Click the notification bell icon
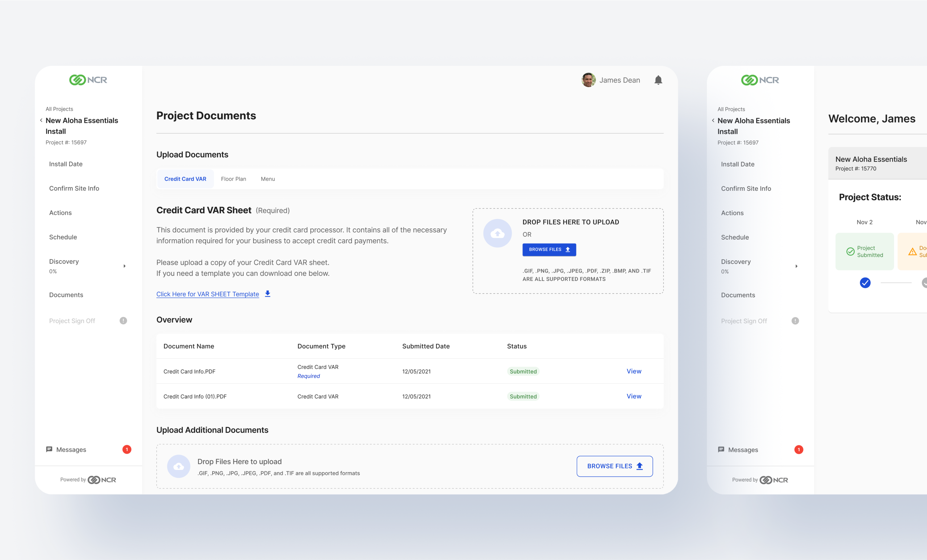Viewport: 927px width, 560px height. click(x=658, y=80)
